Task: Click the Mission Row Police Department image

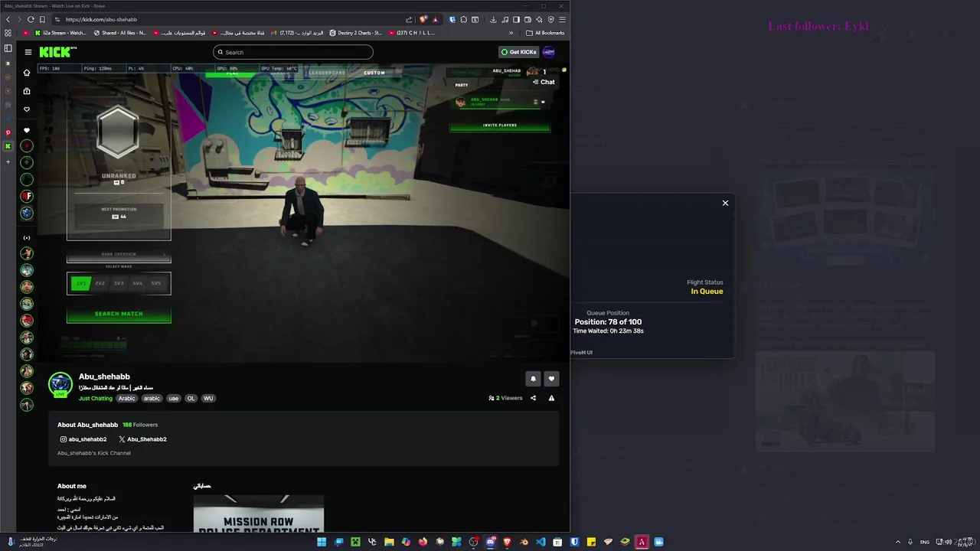Action: click(x=259, y=514)
